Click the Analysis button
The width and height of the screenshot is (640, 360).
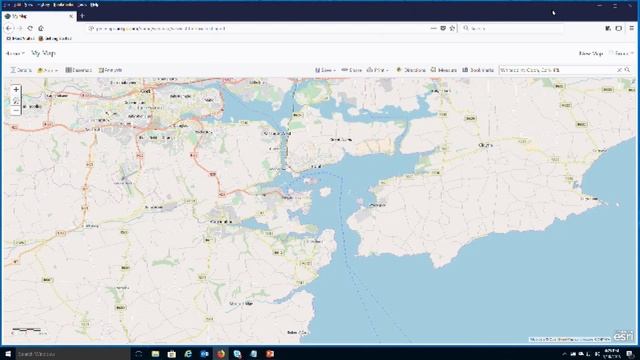pyautogui.click(x=110, y=70)
